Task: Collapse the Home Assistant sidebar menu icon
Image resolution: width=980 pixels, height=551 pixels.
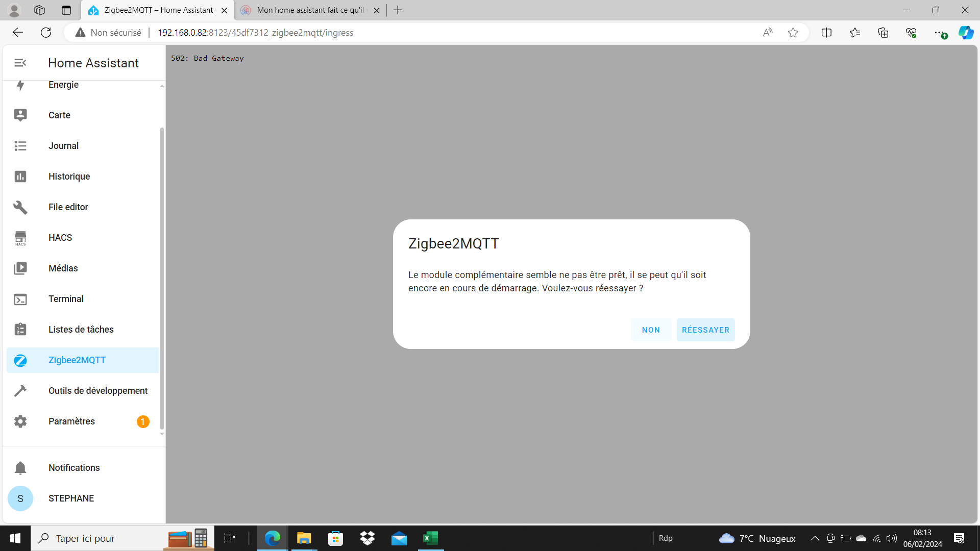Action: tap(20, 63)
